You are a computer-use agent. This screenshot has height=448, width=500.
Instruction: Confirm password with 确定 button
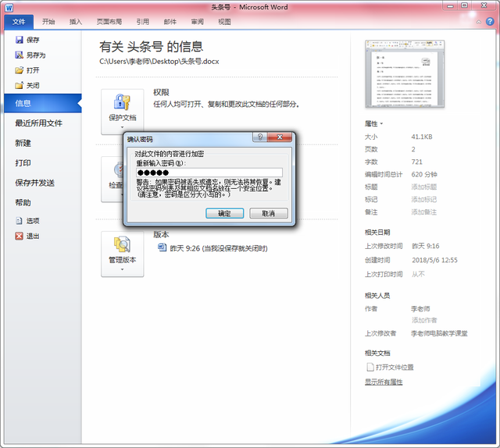224,213
